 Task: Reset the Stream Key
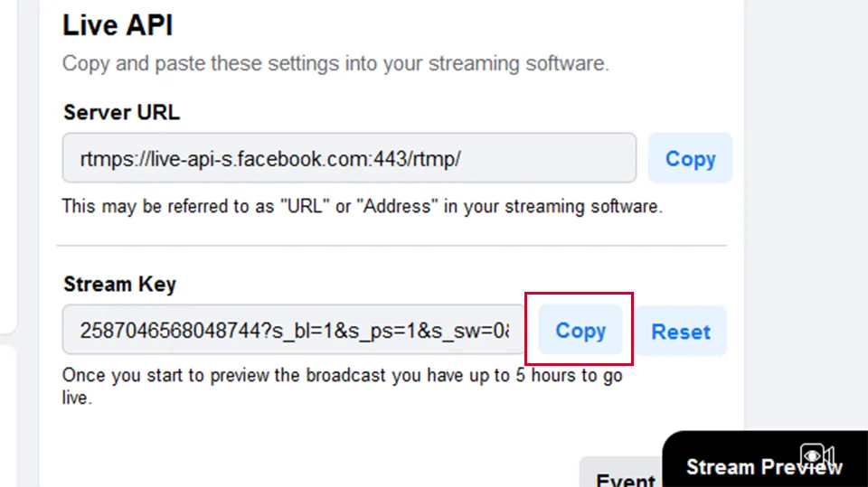click(x=680, y=331)
